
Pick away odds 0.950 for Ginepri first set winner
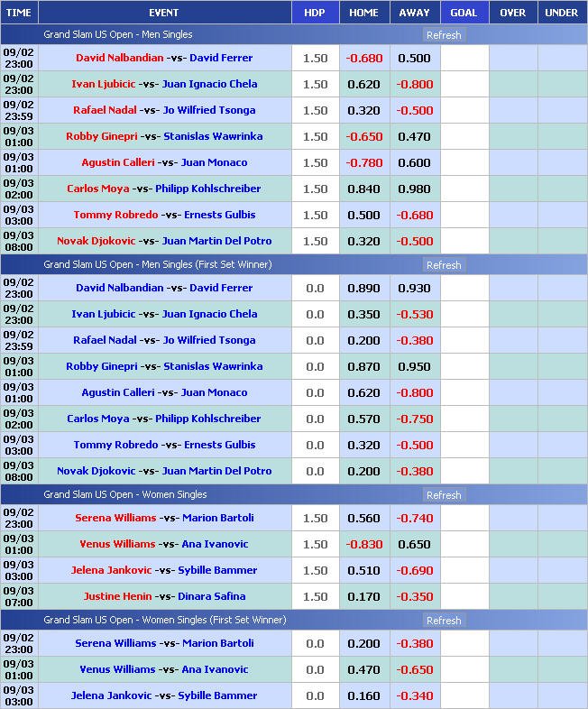coord(415,366)
